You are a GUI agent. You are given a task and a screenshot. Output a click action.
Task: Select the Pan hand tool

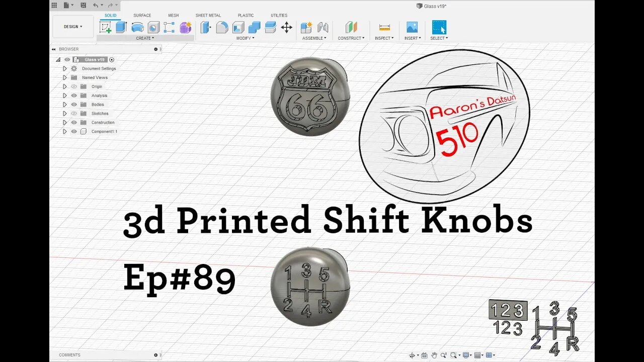(434, 355)
